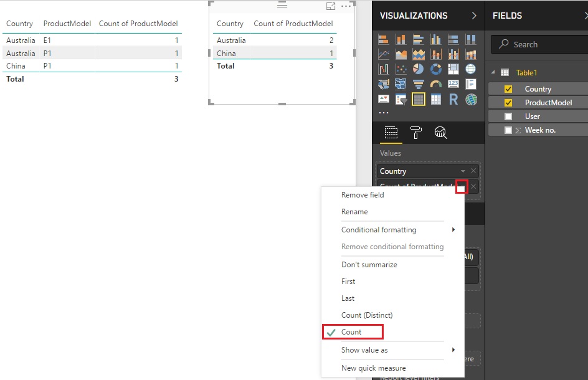Viewport: 588px width, 380px height.
Task: Collapse the Visualizations pane chevron
Action: (474, 16)
